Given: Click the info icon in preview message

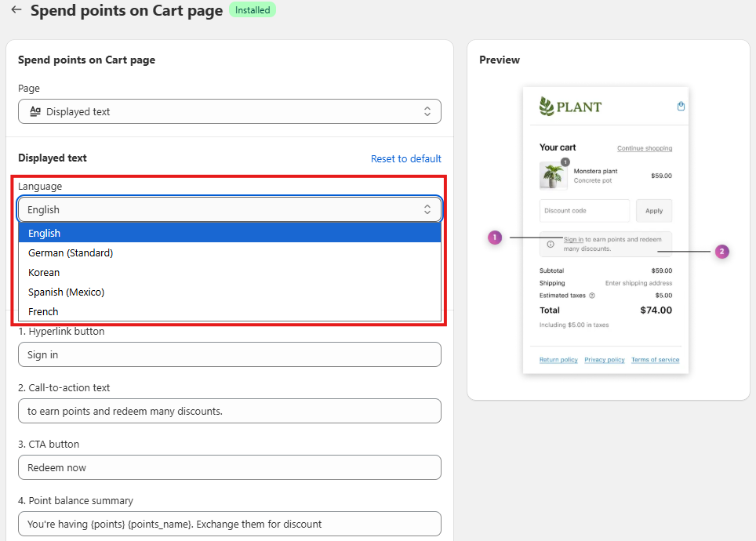Looking at the screenshot, I should [550, 244].
